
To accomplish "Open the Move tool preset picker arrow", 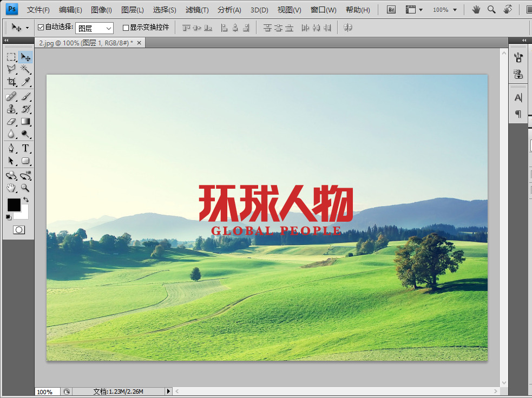I will pyautogui.click(x=28, y=28).
